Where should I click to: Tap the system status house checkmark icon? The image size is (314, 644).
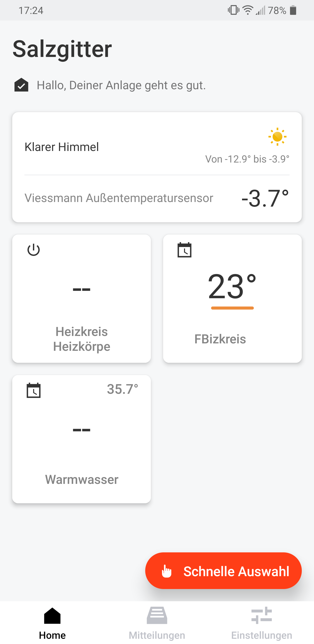click(x=21, y=85)
